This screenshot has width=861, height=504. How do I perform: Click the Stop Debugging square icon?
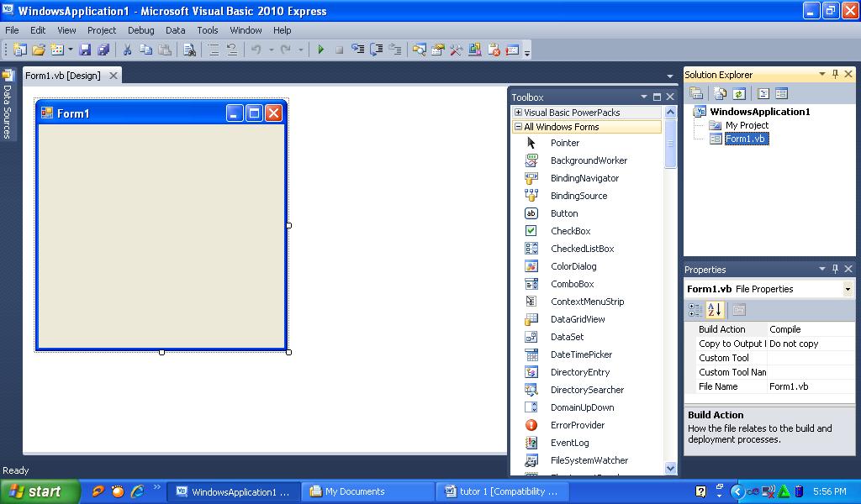tap(340, 50)
